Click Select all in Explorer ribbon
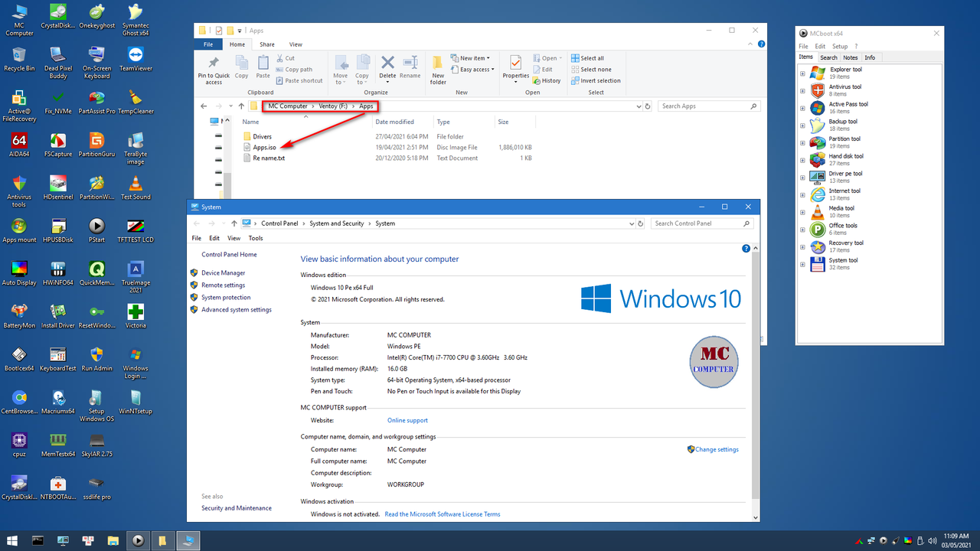Screen dimensions: 980x551 587,58
